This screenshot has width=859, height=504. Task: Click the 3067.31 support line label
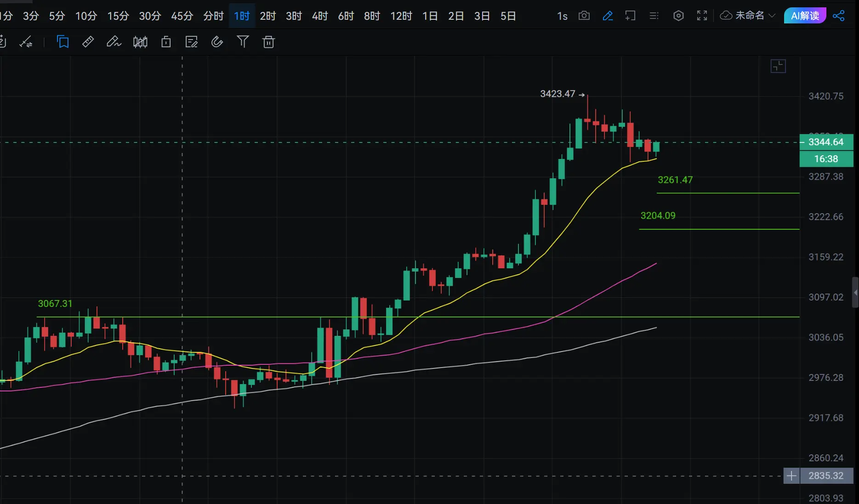point(55,304)
